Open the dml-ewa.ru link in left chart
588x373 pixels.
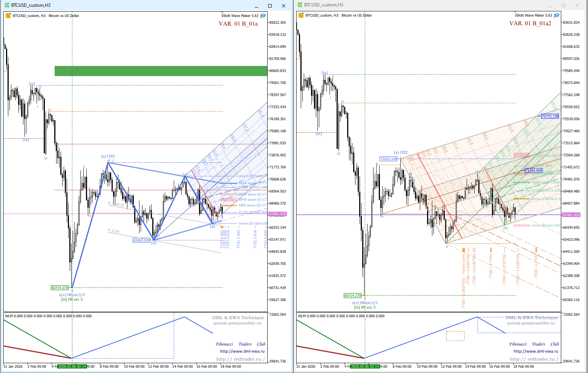242,352
